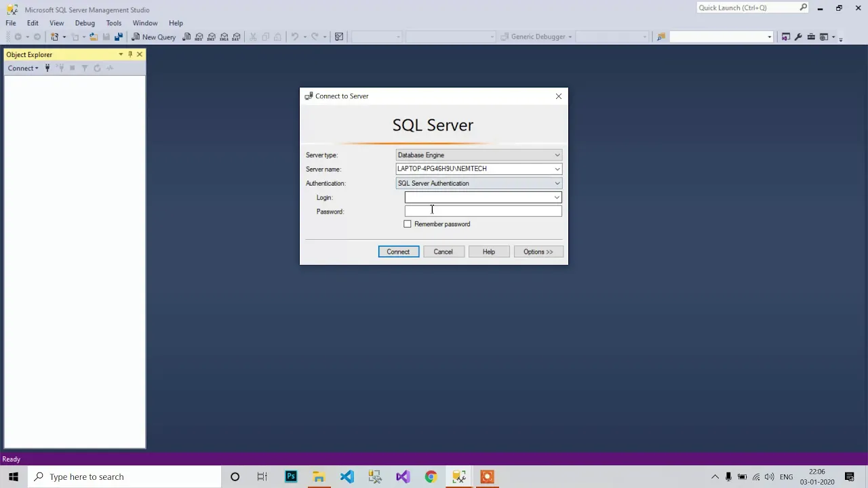Click the Find in Files icon
868x488 pixels.
point(661,37)
